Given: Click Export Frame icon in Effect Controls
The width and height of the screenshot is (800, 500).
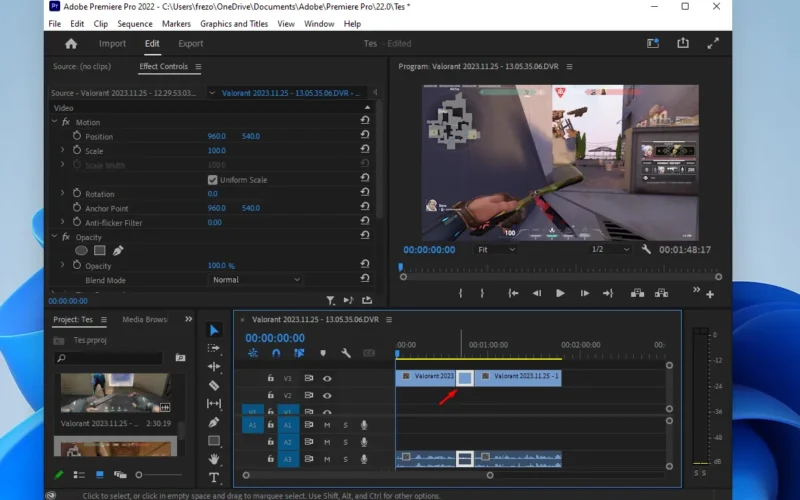Looking at the screenshot, I should coord(367,300).
